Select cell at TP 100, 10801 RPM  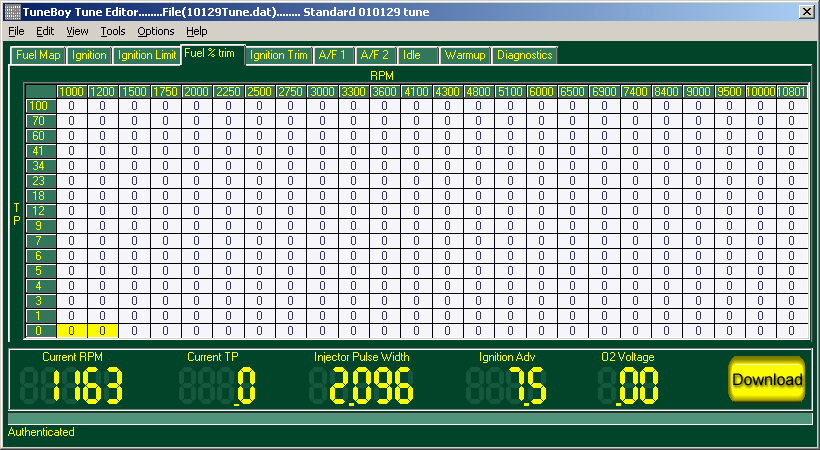point(792,106)
